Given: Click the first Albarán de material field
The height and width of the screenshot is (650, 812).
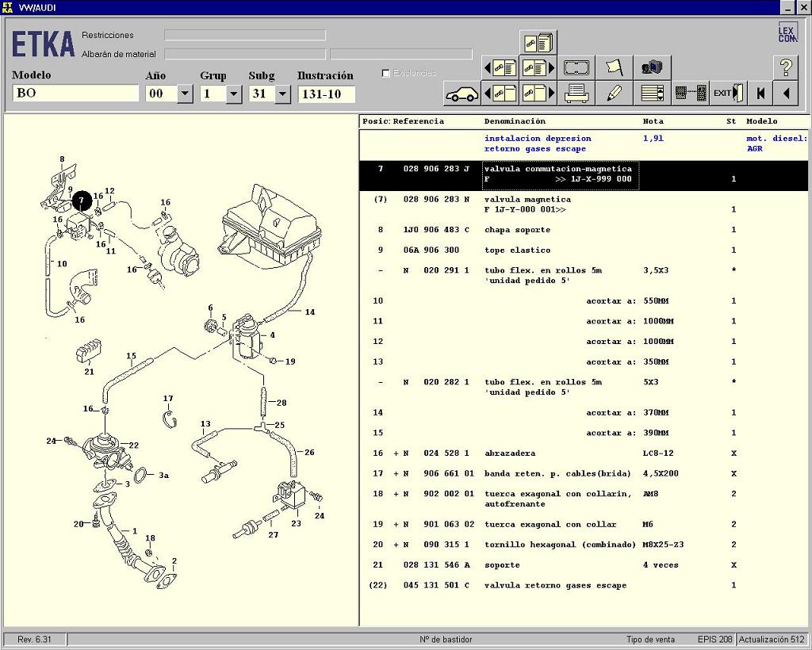Looking at the screenshot, I should coord(245,54).
